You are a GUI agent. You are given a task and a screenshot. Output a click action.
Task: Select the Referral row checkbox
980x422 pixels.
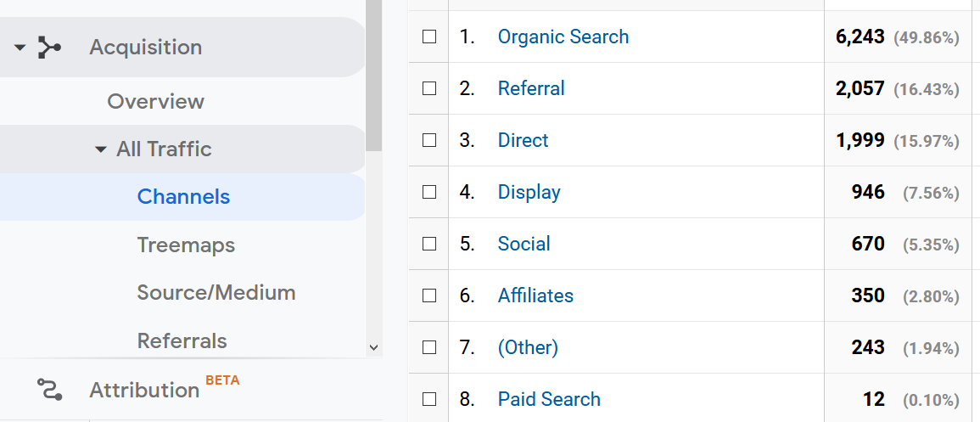tap(429, 88)
